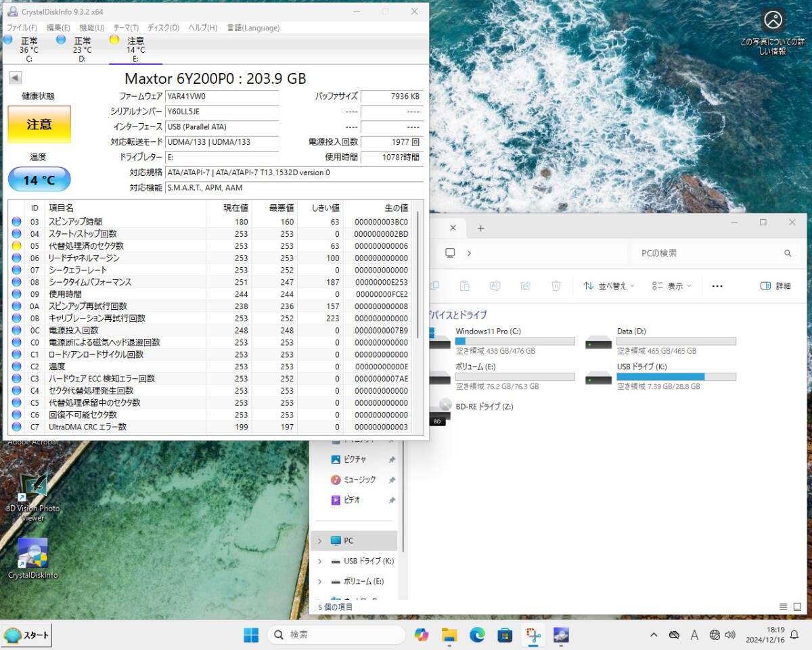
Task: Open the 編集(E) menu
Action: (x=58, y=28)
